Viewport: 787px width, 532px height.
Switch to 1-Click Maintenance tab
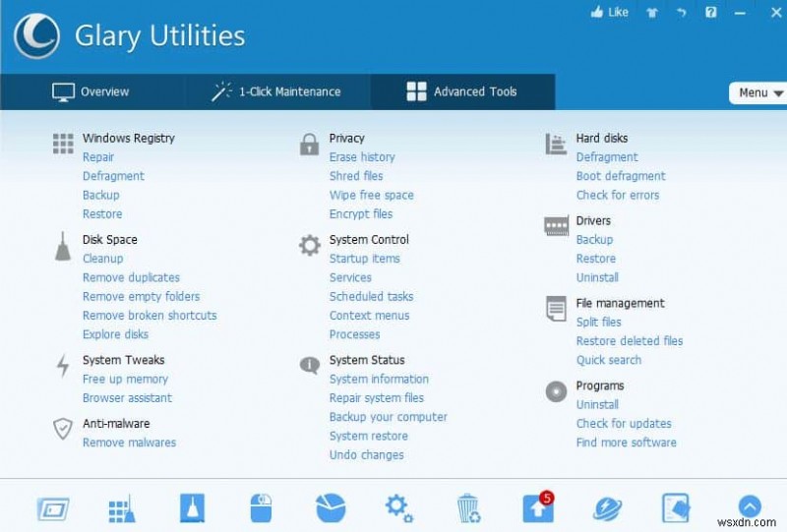[276, 91]
